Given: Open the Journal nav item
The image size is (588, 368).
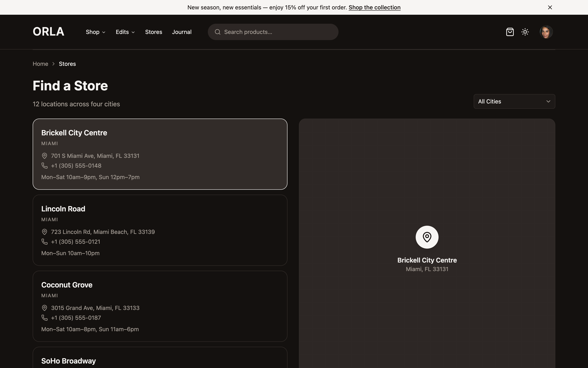Looking at the screenshot, I should coord(182,32).
